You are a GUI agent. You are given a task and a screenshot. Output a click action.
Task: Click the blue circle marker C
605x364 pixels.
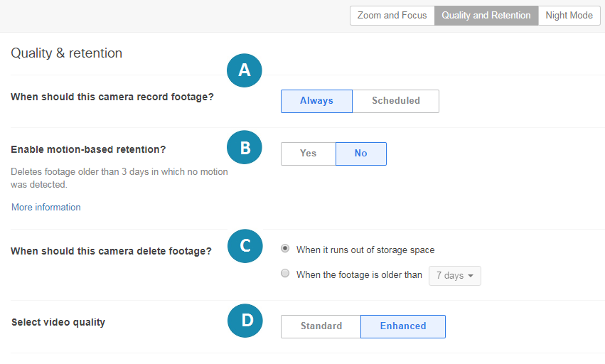coord(245,245)
